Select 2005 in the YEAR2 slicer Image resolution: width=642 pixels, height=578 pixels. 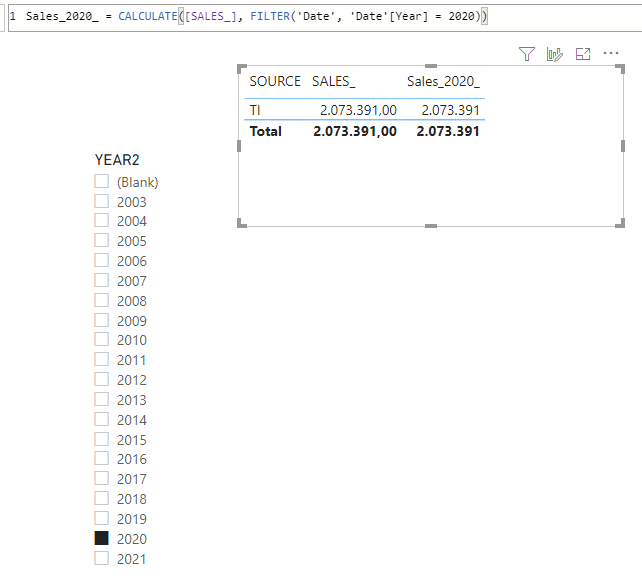(102, 240)
